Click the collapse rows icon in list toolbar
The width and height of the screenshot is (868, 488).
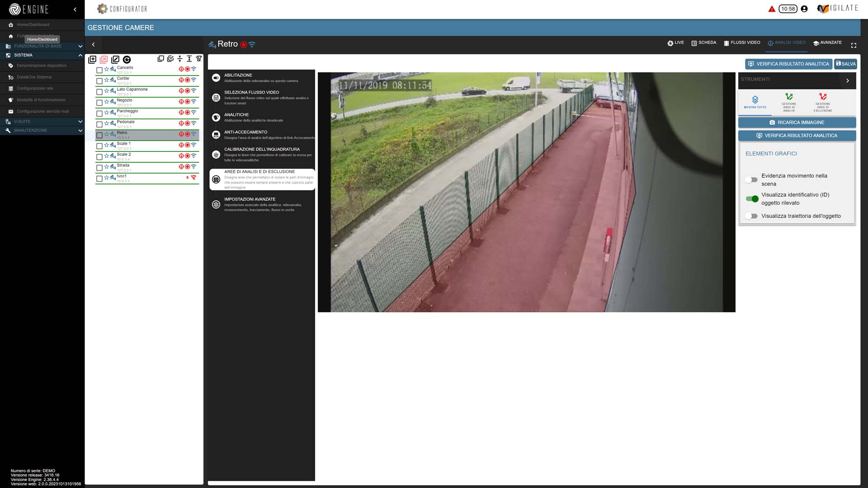point(180,59)
